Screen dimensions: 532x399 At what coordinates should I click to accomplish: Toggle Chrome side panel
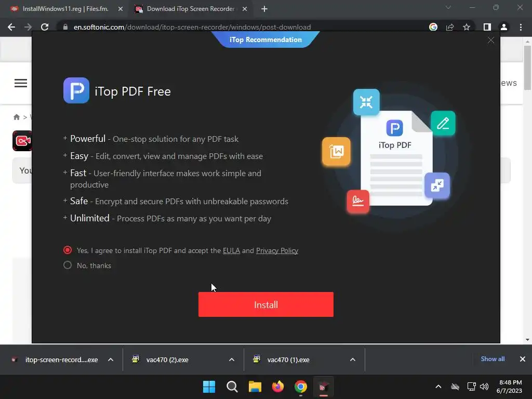tap(487, 27)
